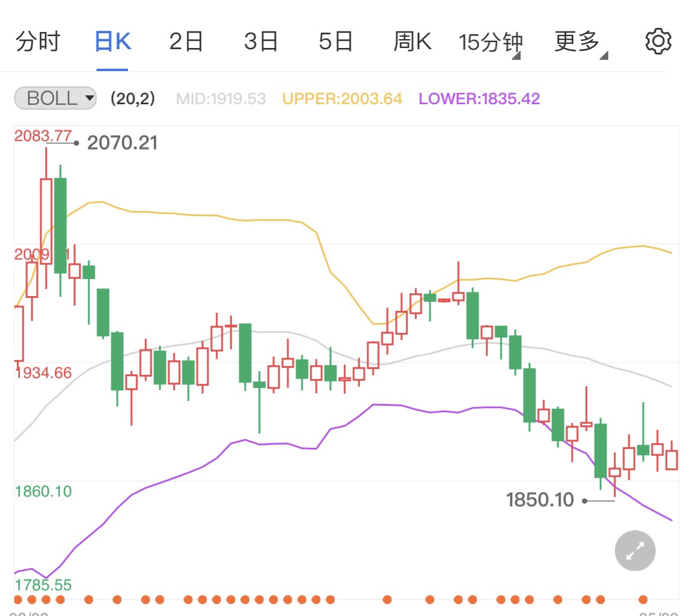
Task: Tap the expand fullscreen chart button
Action: click(x=635, y=550)
